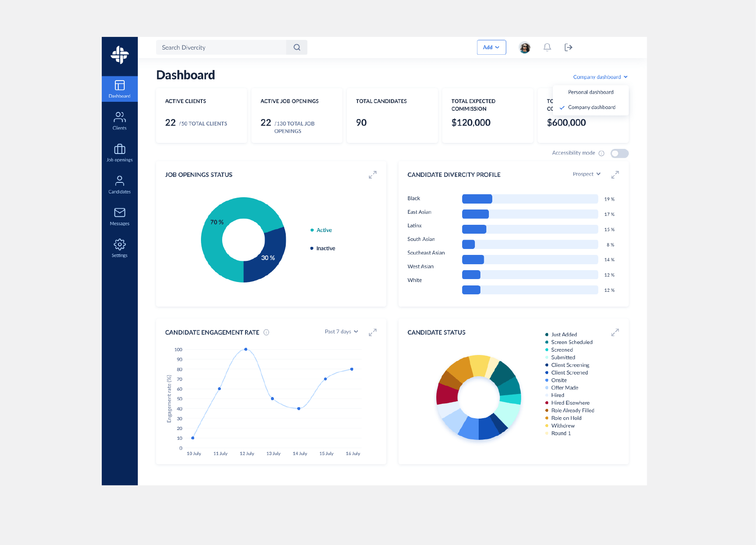Click the Total Candidates card
The height and width of the screenshot is (545, 756).
tap(392, 116)
